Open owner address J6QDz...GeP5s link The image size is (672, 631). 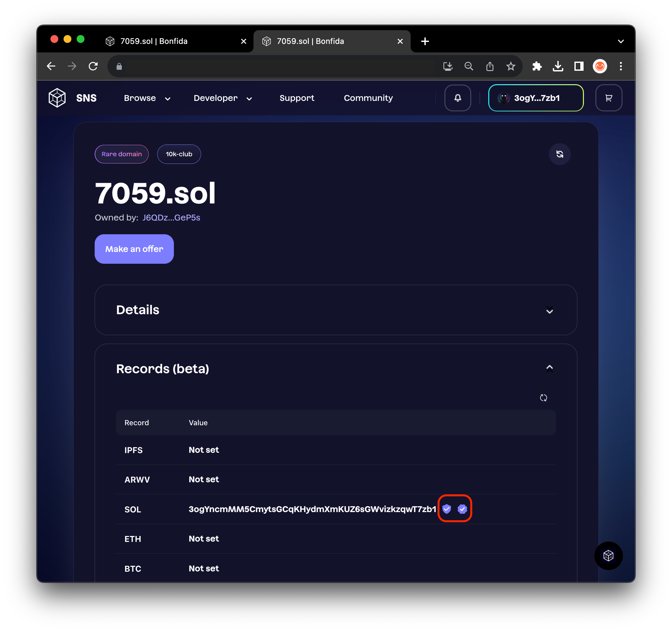(171, 218)
